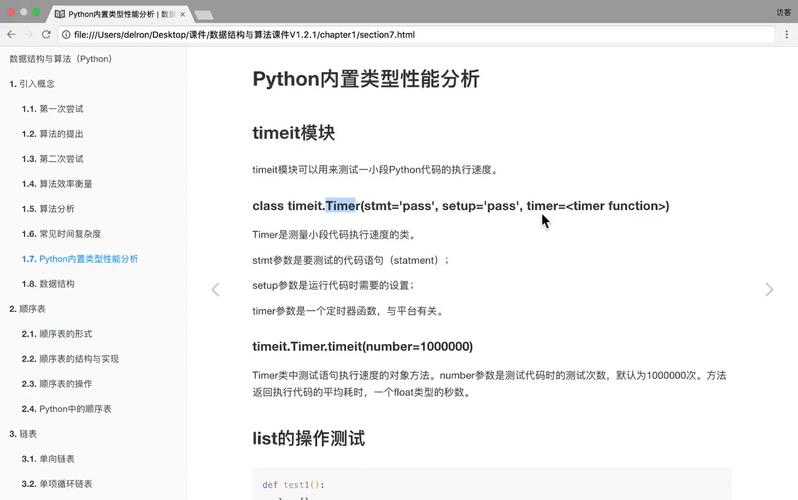Click the 访客 guest profile label
The height and width of the screenshot is (500, 798).
click(783, 12)
